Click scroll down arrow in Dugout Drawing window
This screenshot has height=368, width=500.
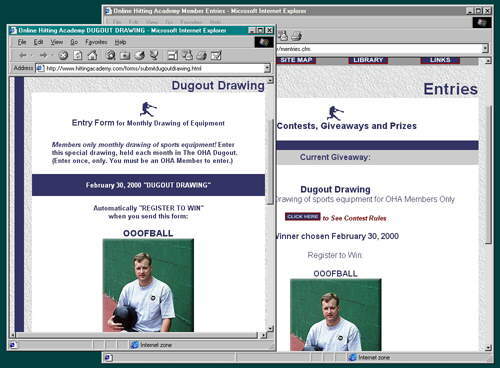[270, 329]
